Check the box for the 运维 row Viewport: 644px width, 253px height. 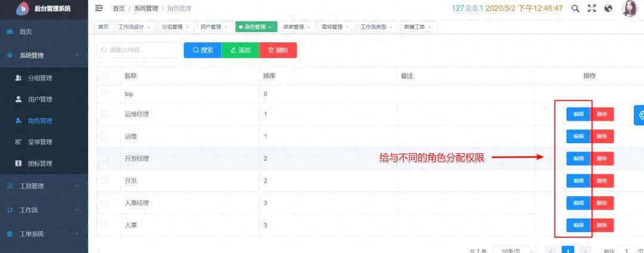[x=104, y=136]
